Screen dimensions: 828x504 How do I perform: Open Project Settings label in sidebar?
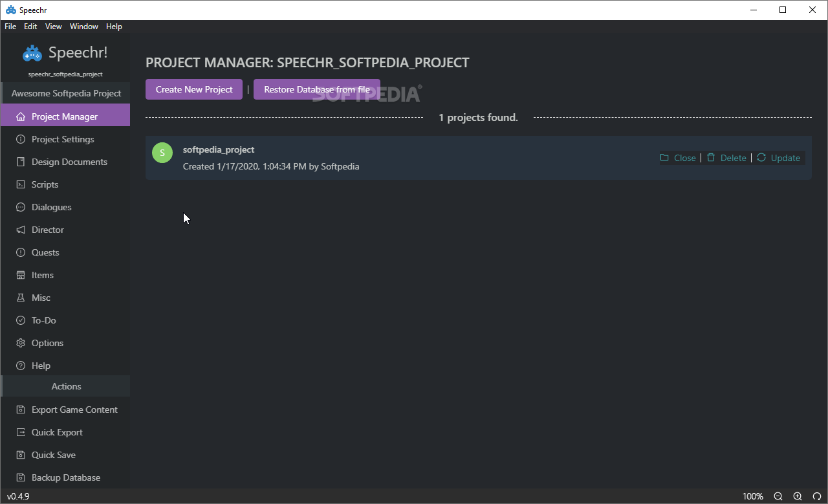[x=63, y=139]
